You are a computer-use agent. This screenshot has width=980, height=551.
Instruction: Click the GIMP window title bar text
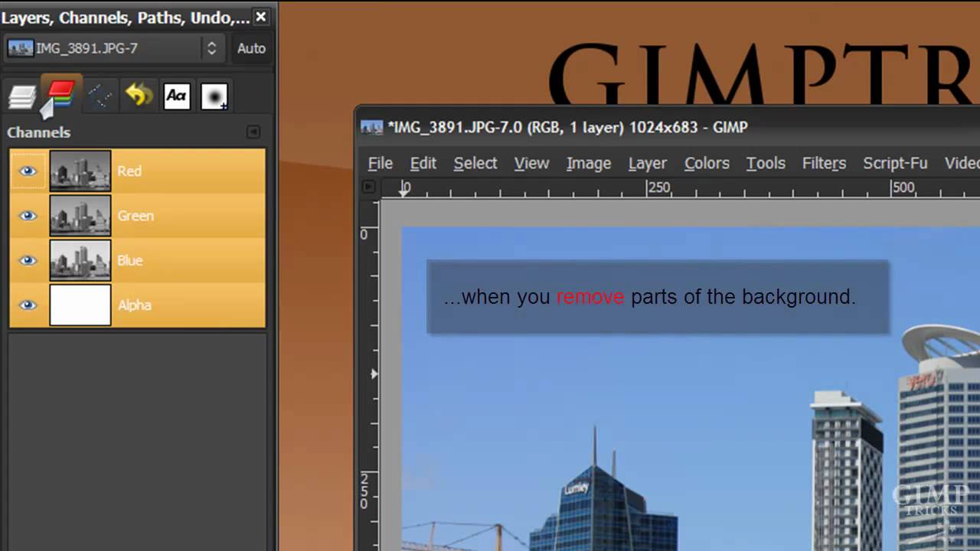567,127
